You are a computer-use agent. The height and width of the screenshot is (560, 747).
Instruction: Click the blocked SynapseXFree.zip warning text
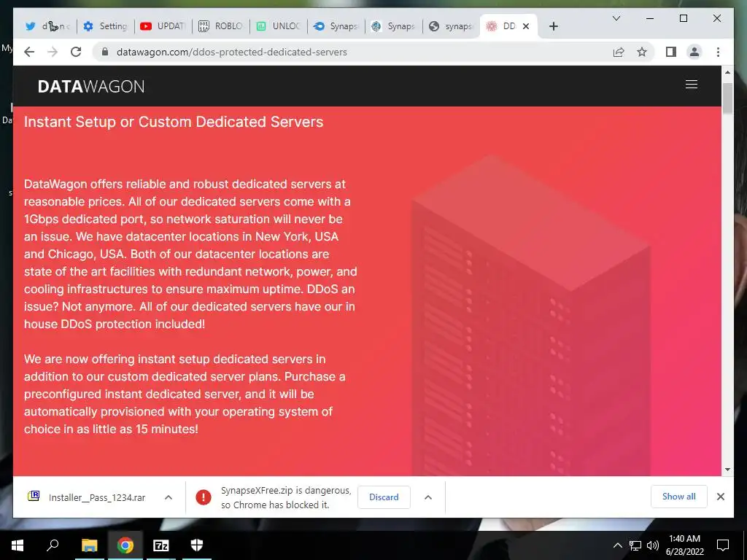point(286,497)
